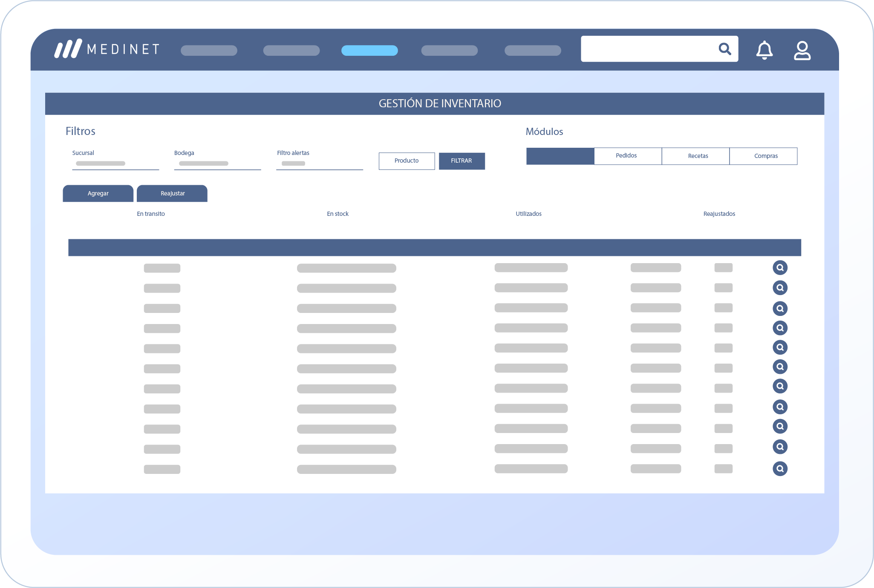Open the Sucursal dropdown filter

[115, 163]
